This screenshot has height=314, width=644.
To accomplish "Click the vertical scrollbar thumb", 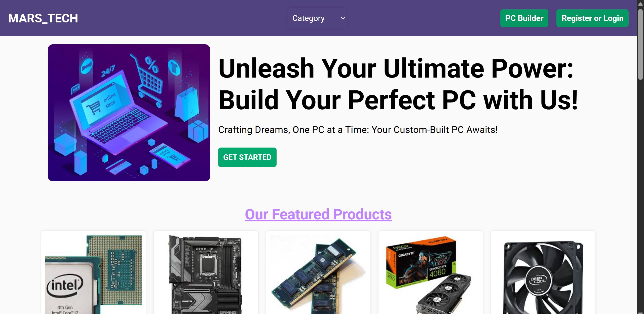I will tap(640, 44).
